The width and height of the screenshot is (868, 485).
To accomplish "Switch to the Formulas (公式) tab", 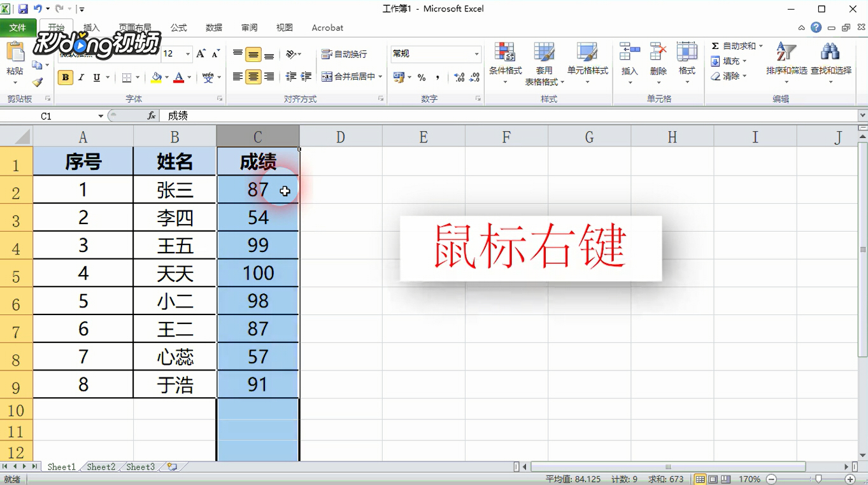I will coord(179,28).
